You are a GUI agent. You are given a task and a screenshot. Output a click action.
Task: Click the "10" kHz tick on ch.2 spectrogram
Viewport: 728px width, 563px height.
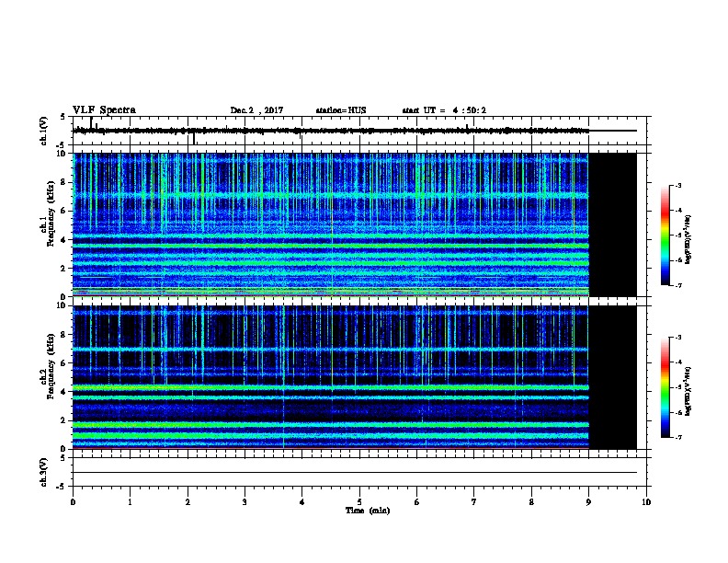(63, 305)
